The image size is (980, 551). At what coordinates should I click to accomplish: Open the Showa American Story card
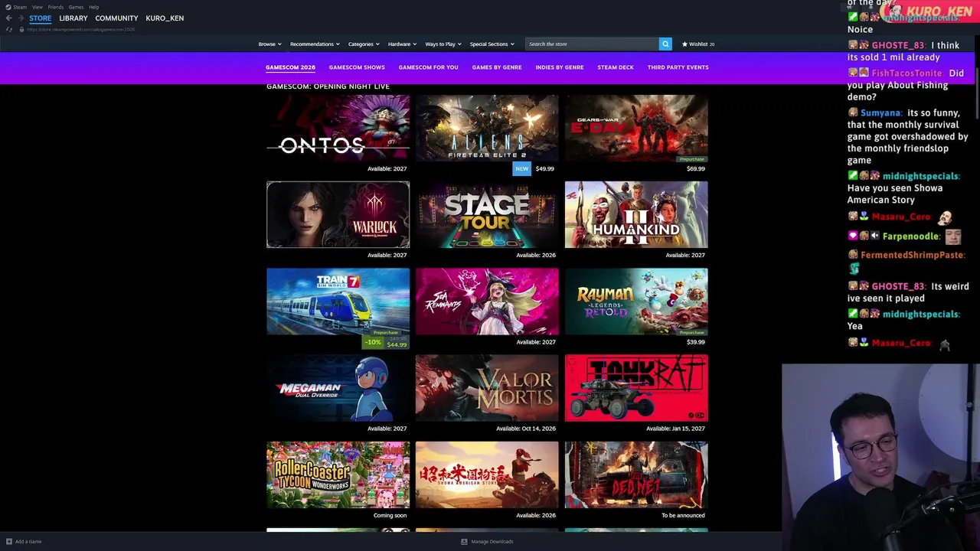point(487,474)
